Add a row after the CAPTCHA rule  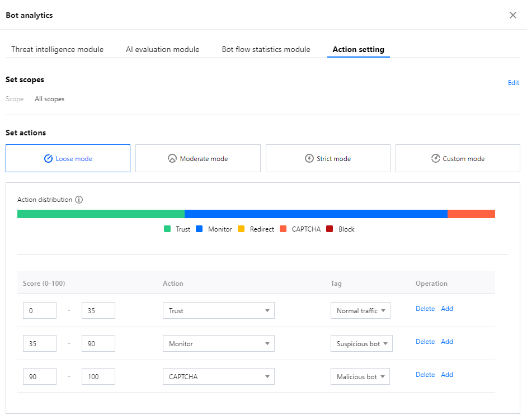pyautogui.click(x=446, y=375)
